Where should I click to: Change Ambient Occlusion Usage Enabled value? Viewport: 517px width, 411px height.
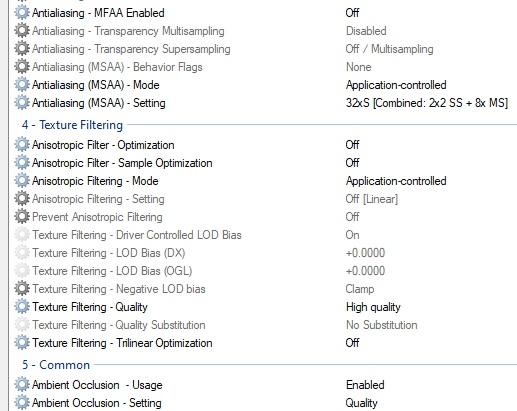[365, 385]
